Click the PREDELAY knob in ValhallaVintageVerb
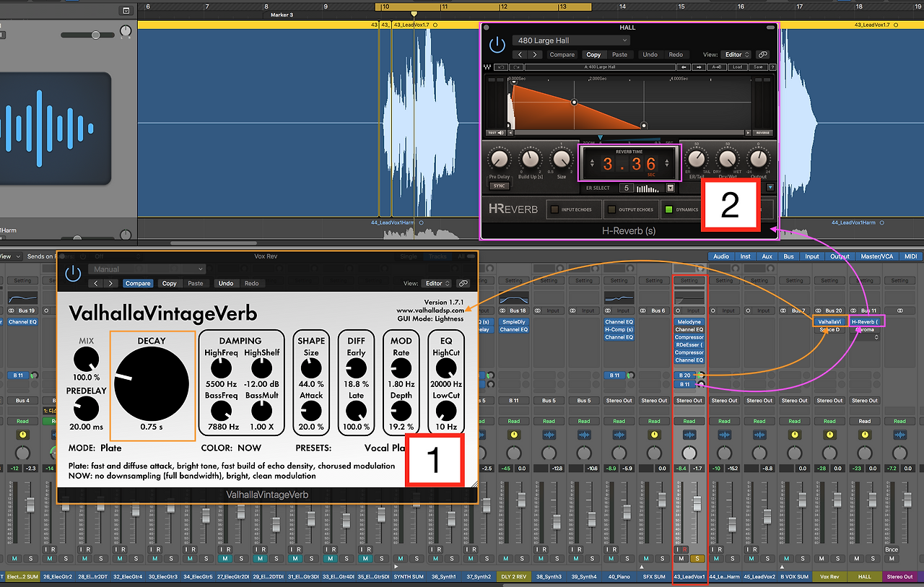This screenshot has height=587, width=924. (86, 409)
